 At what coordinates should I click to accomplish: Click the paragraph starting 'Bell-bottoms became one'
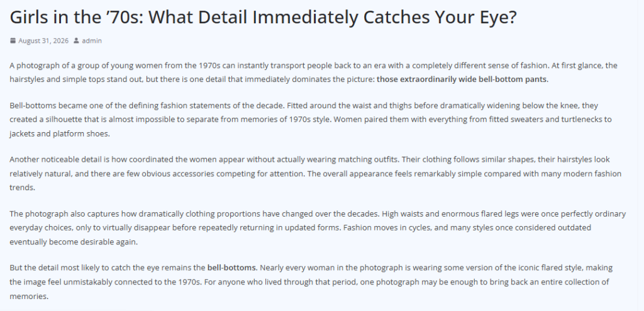coord(311,119)
